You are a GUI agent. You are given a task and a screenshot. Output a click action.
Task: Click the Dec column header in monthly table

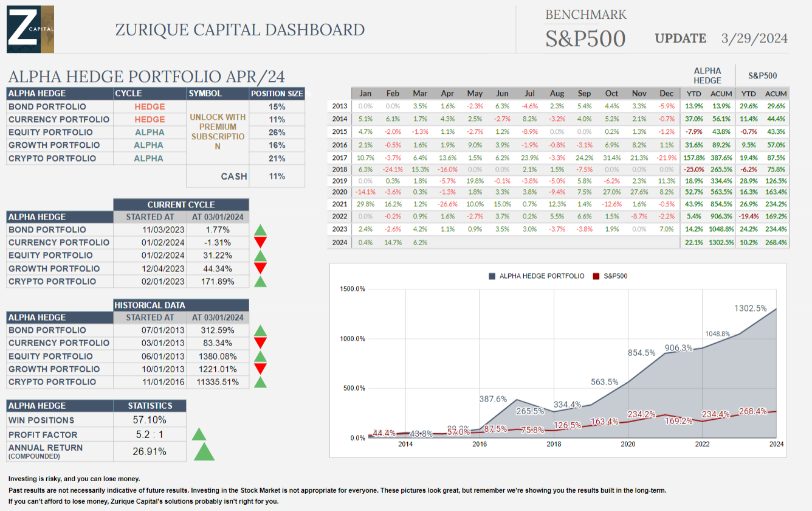tap(667, 94)
